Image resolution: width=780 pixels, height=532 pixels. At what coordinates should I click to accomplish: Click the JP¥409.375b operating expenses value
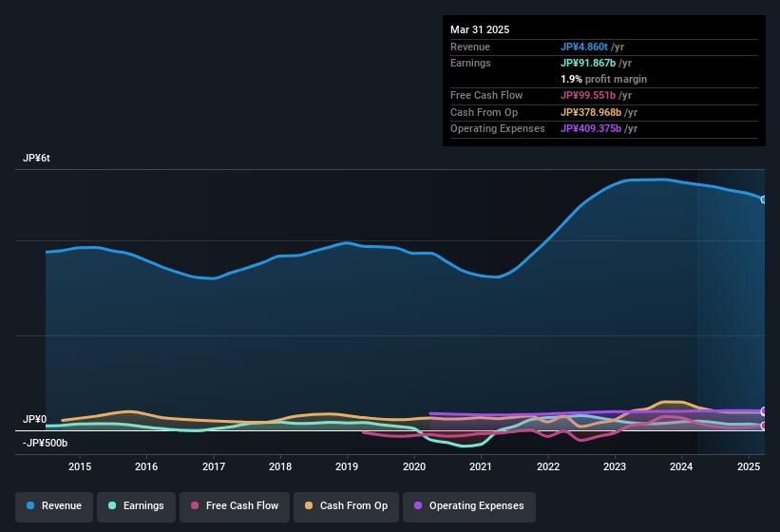[x=591, y=128]
